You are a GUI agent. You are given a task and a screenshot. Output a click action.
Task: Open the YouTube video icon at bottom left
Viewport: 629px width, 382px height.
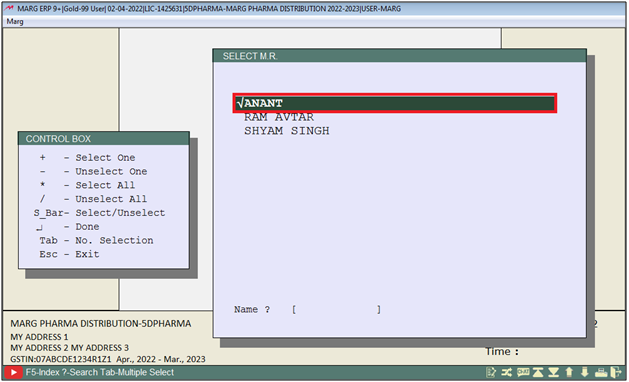click(13, 372)
